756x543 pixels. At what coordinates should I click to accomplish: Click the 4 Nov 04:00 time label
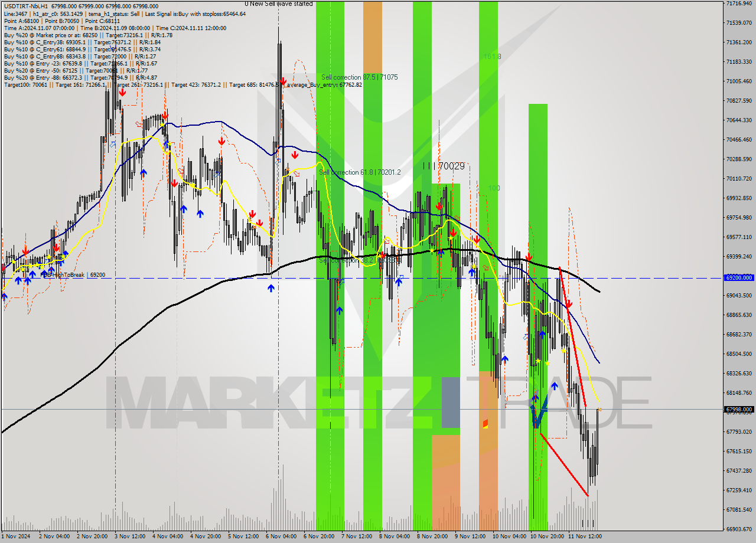(x=168, y=537)
